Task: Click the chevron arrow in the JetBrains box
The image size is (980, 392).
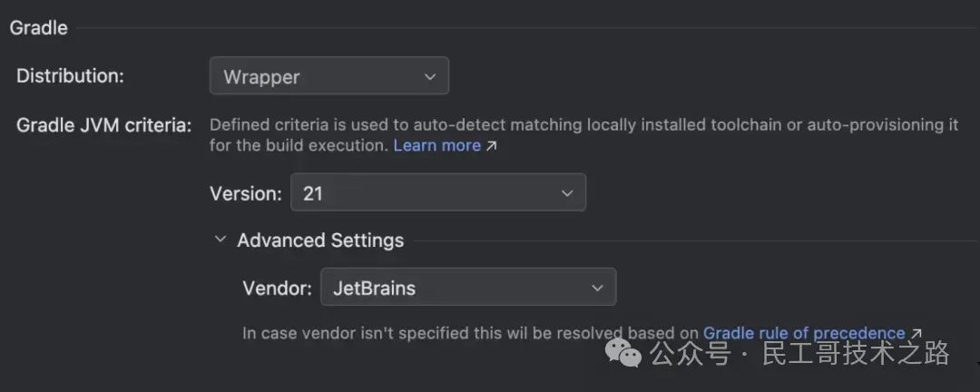Action: [597, 289]
